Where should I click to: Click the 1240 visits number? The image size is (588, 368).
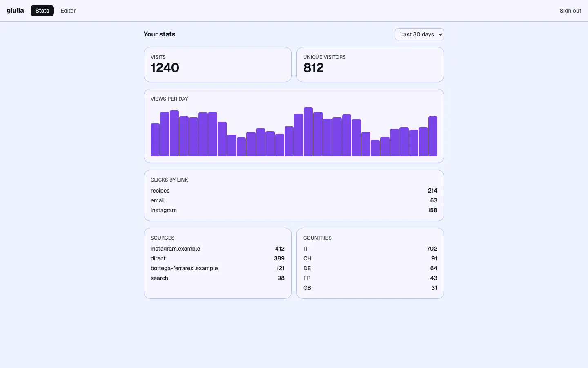point(165,68)
